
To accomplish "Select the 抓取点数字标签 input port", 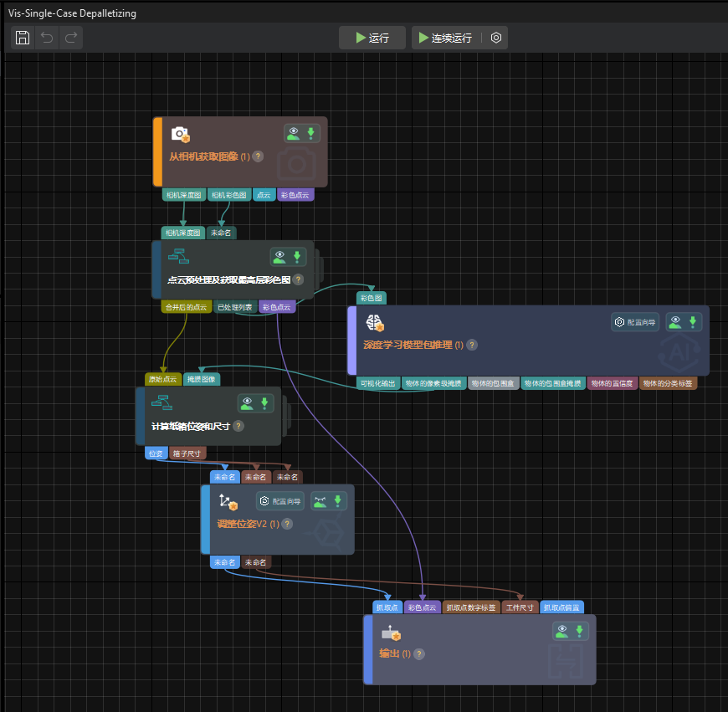I will (x=471, y=607).
